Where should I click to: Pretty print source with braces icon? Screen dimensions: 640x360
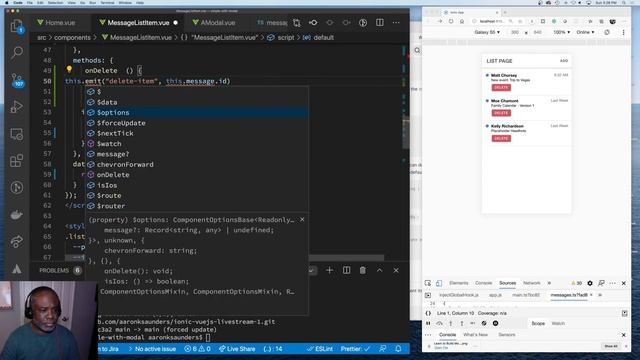[428, 313]
